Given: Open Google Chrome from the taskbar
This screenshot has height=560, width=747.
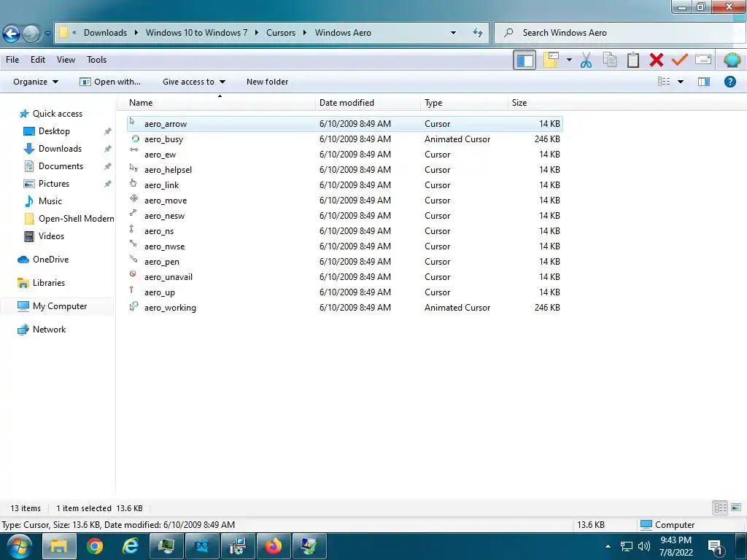Looking at the screenshot, I should [94, 546].
